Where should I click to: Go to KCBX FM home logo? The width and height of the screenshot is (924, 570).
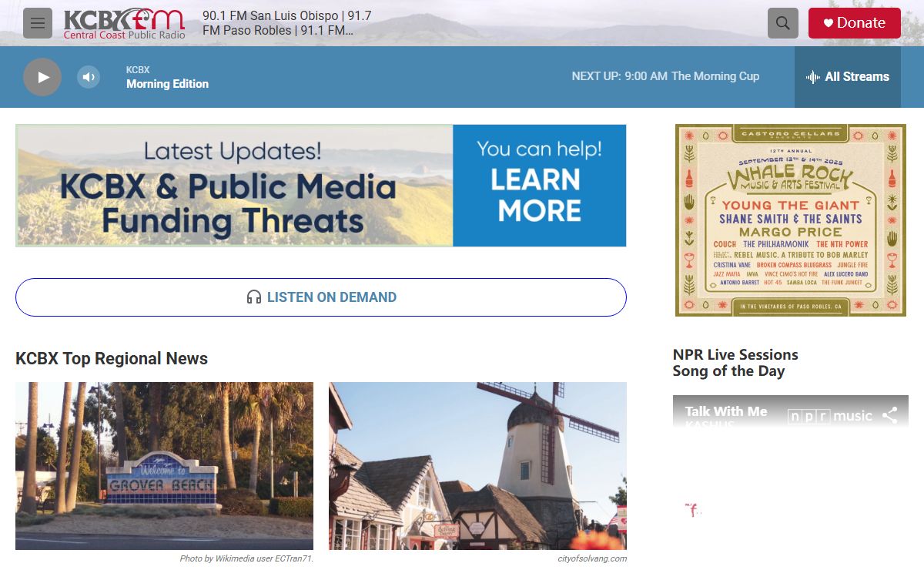pos(124,23)
